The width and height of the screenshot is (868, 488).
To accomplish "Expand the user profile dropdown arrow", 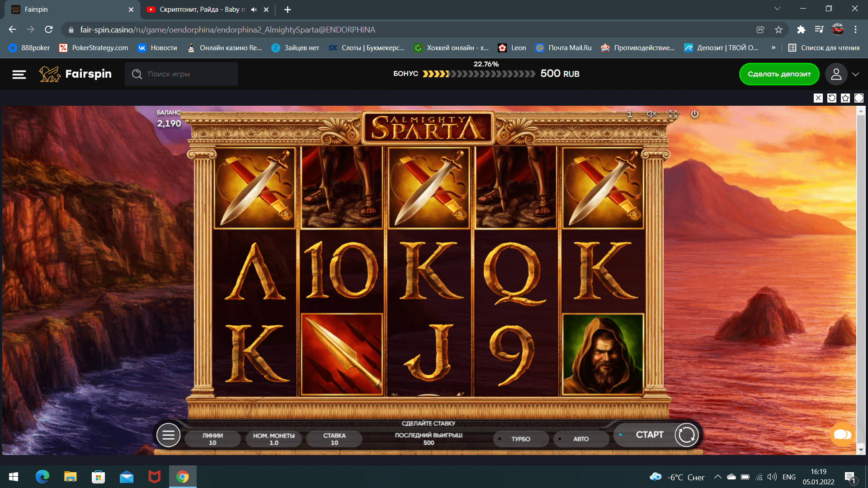I will 855,74.
